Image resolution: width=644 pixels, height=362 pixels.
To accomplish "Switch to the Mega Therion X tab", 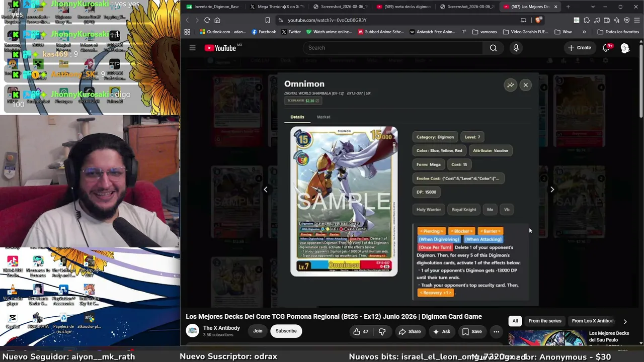I will point(277,7).
